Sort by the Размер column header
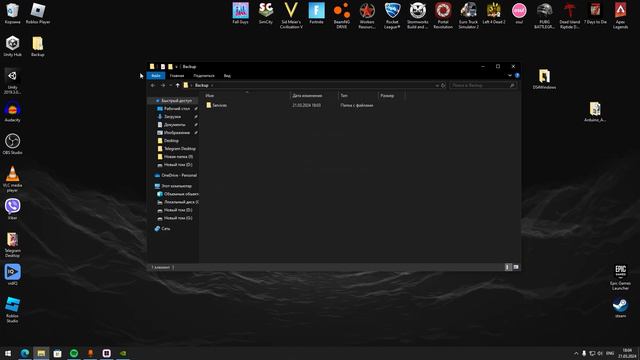 pos(387,96)
